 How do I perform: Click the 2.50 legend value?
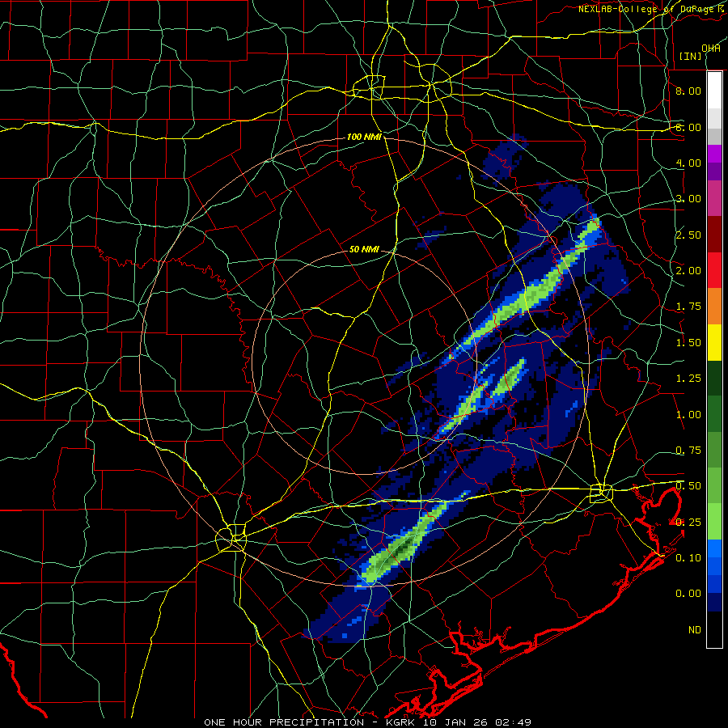[x=688, y=235]
